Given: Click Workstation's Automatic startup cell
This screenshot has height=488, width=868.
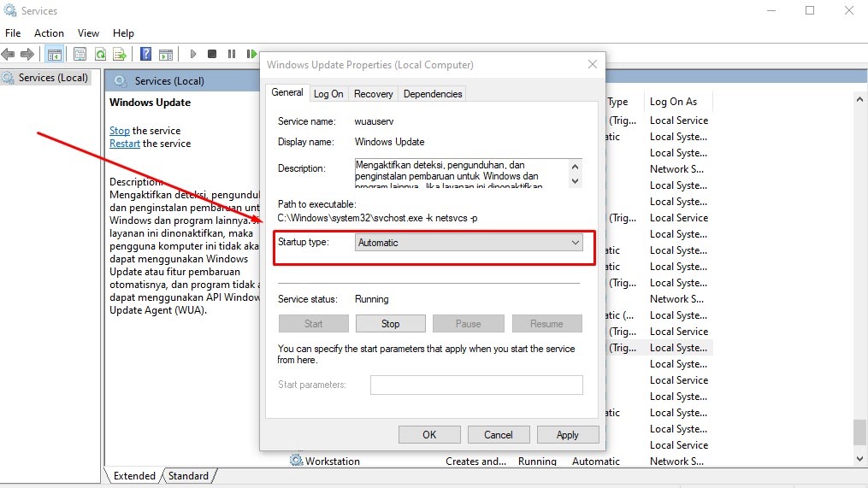Looking at the screenshot, I should click(596, 461).
